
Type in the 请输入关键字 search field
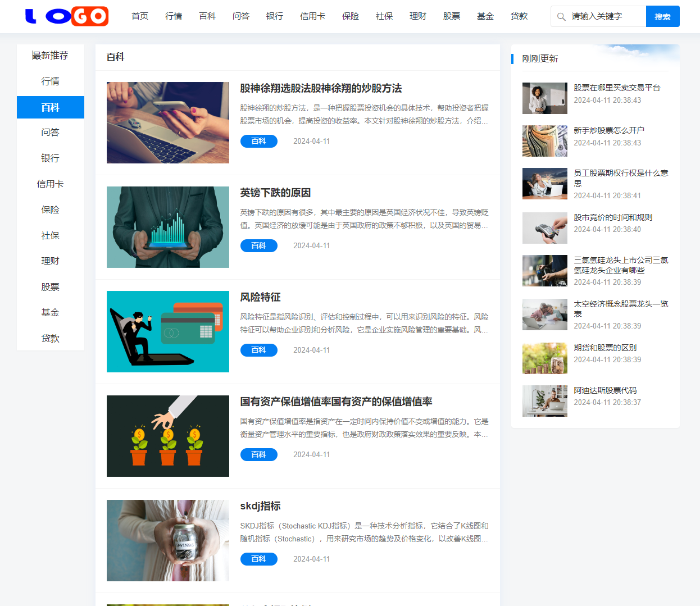pos(606,17)
